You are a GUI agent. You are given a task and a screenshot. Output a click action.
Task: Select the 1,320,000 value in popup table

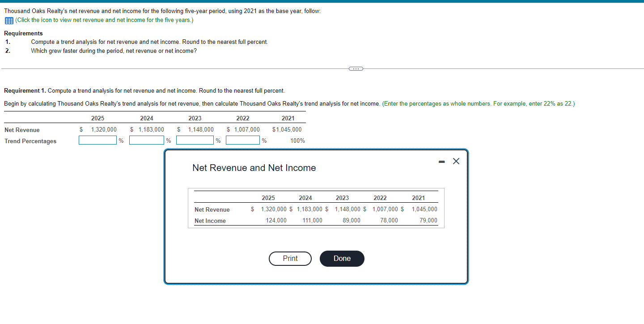[x=274, y=209]
